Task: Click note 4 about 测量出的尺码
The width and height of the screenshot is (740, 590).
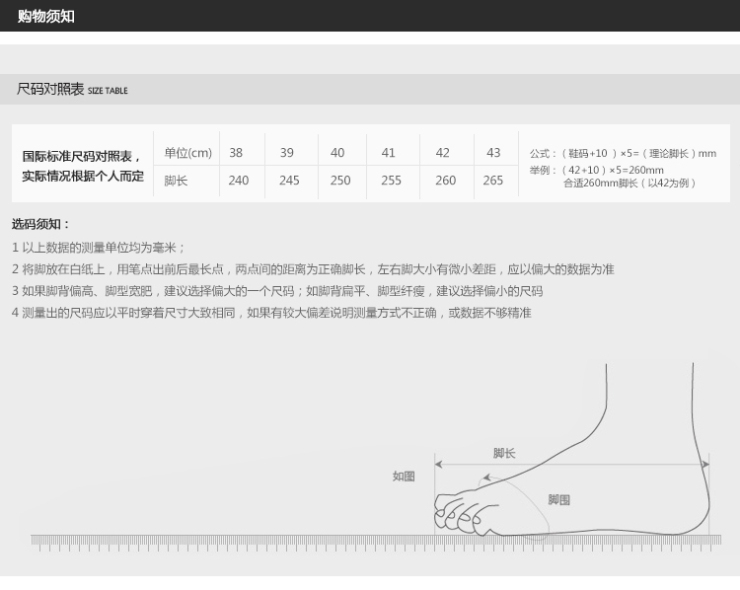Action: pos(271,313)
